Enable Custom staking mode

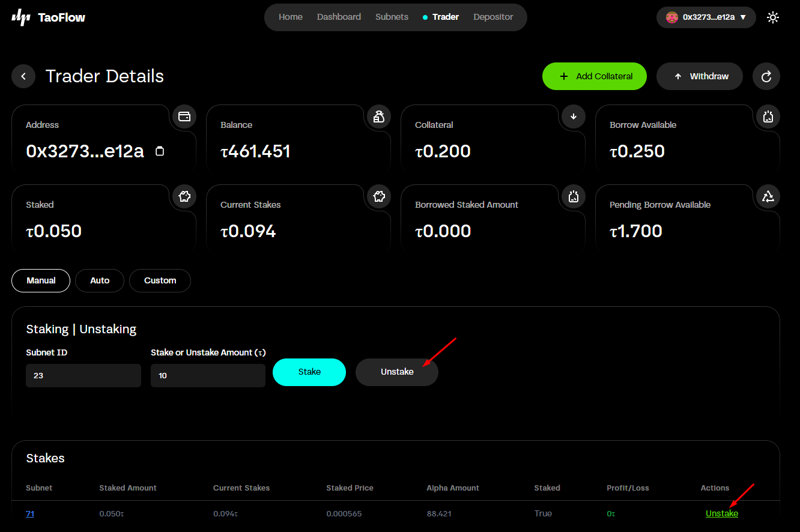coord(160,280)
